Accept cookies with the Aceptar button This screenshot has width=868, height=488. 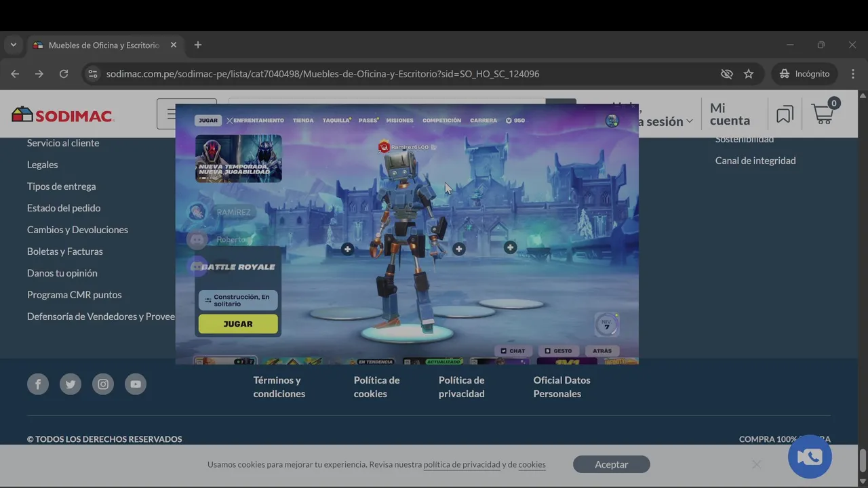[x=612, y=464]
